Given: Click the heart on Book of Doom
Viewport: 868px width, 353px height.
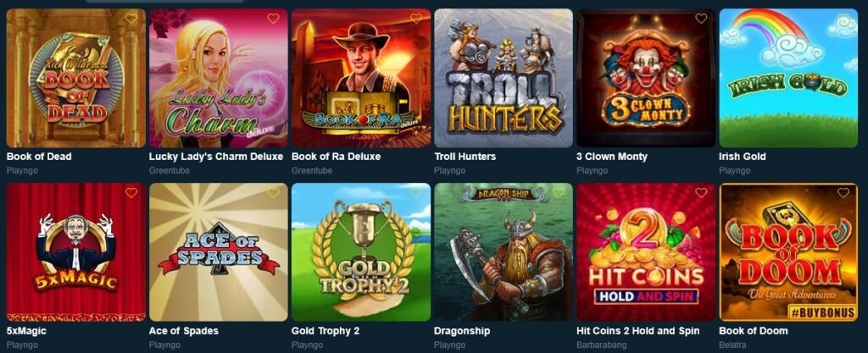Looking at the screenshot, I should [x=843, y=193].
